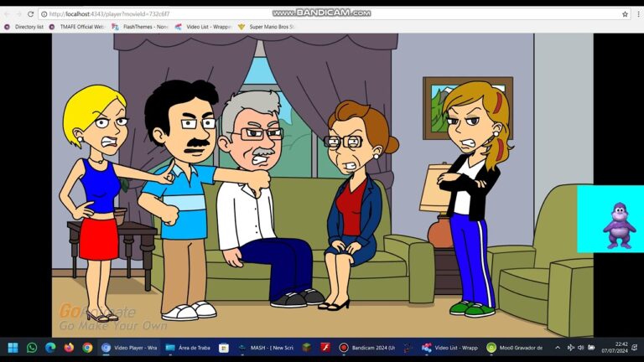The height and width of the screenshot is (362, 644).
Task: View site information icon in address bar
Action: point(44,14)
